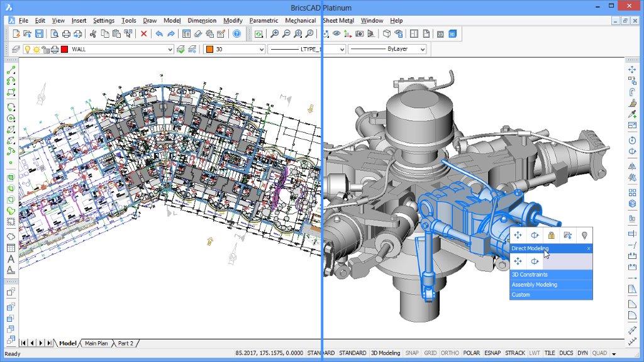The height and width of the screenshot is (362, 644).
Task: Open the Parametric menu
Action: pos(264,21)
